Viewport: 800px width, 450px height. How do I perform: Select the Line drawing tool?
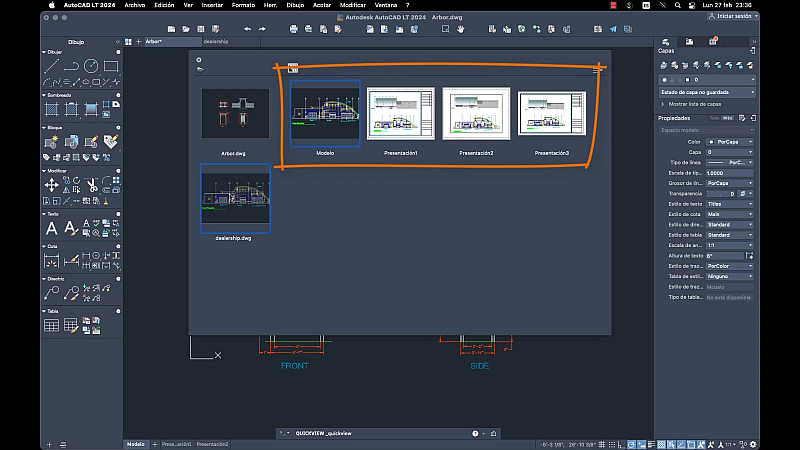51,66
